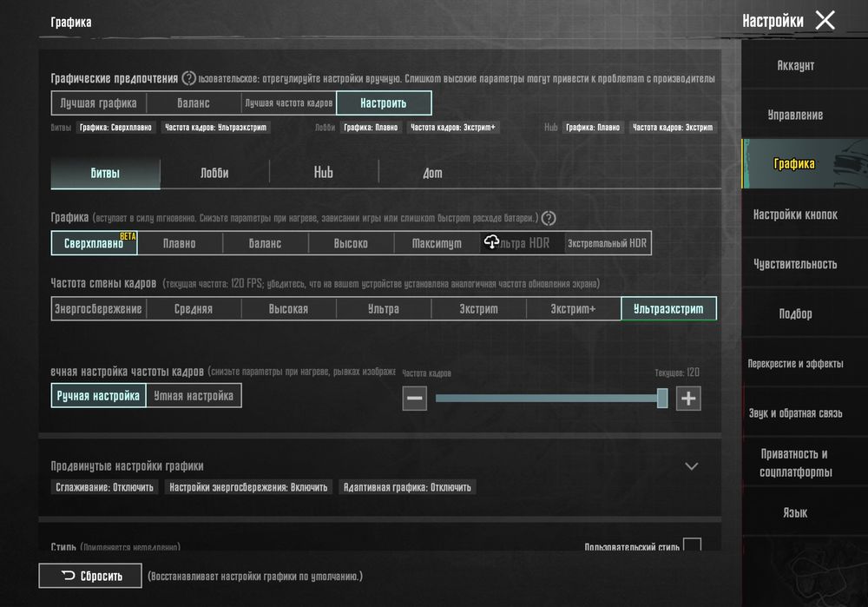Click Настройки энергосбережения: Включить tag

click(248, 487)
